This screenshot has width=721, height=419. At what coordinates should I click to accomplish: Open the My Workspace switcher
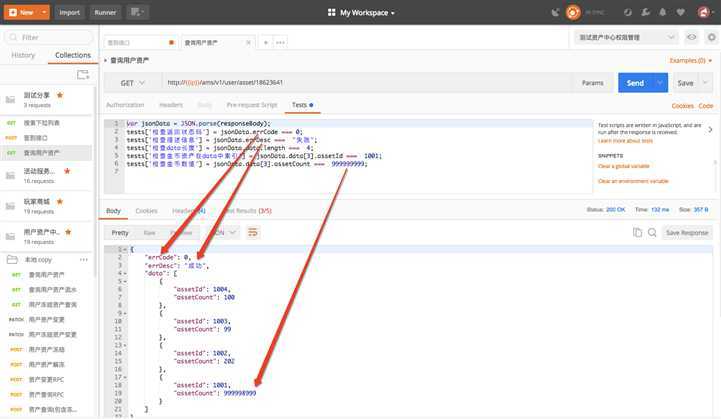point(361,13)
